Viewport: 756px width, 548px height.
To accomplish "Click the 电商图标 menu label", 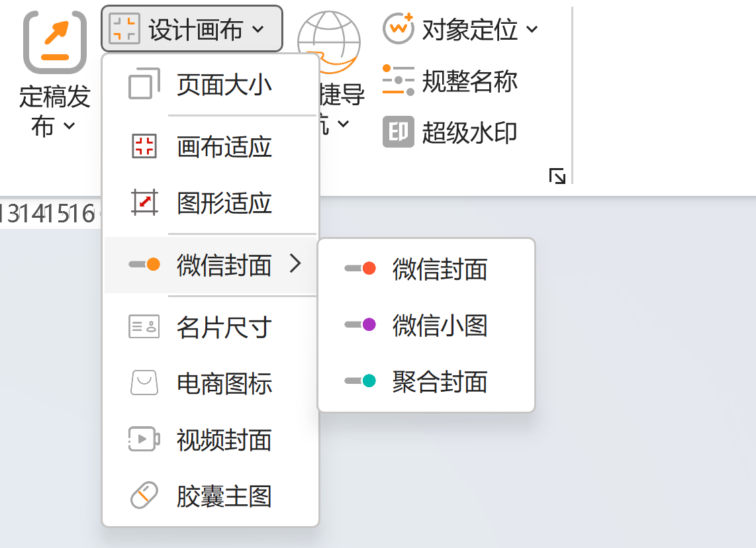I will 224,383.
